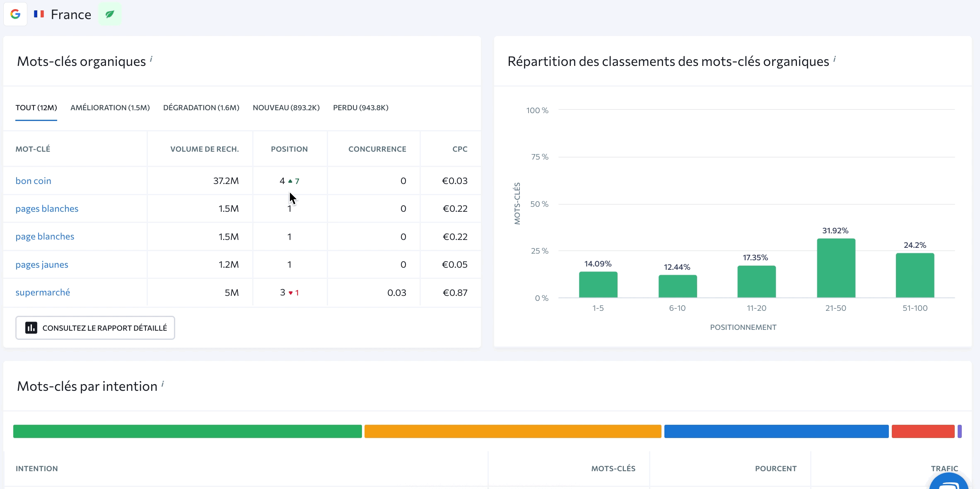Screen dimensions: 980x489
Task: Open the NOUVEAU (893.2K) tab
Action: coord(286,108)
